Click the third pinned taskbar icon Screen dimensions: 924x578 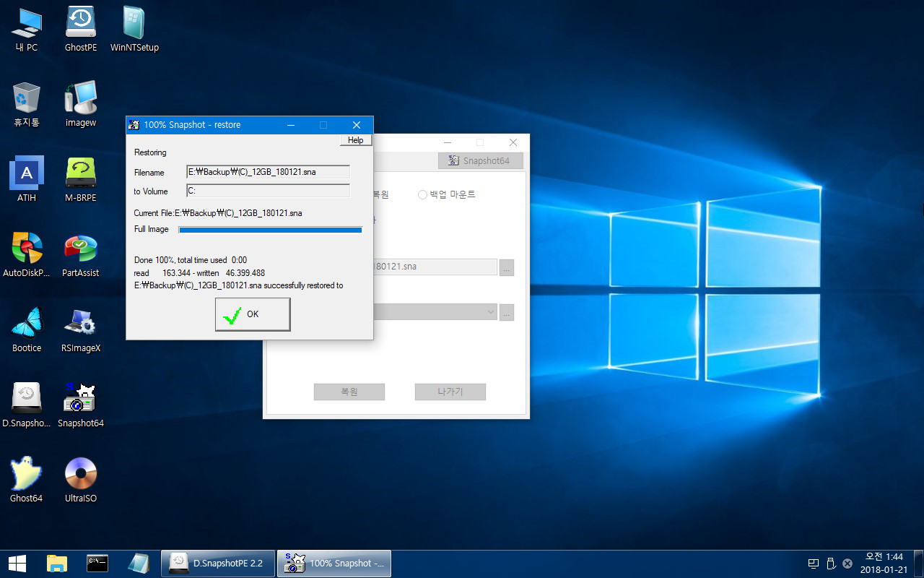(x=138, y=564)
